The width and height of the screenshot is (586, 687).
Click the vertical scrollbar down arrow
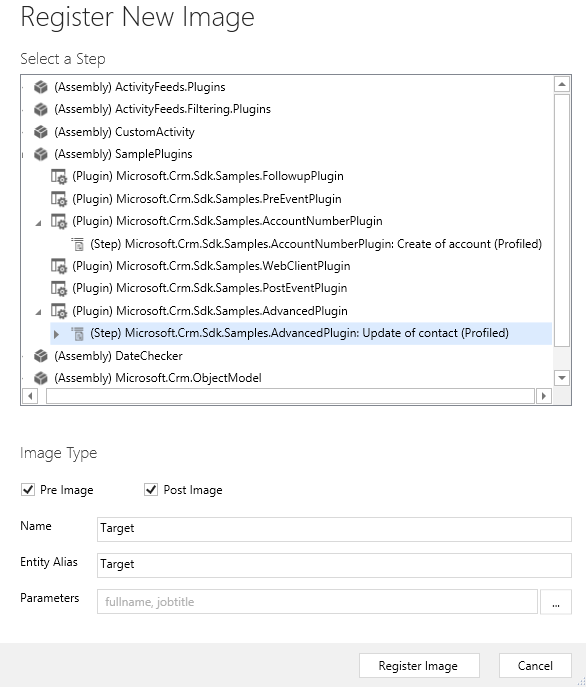pyautogui.click(x=562, y=377)
